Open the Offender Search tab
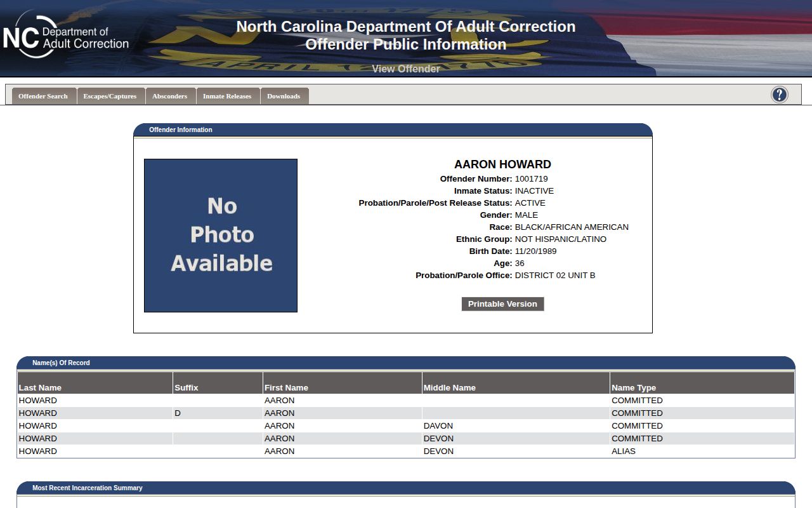The image size is (812, 508). [x=43, y=96]
